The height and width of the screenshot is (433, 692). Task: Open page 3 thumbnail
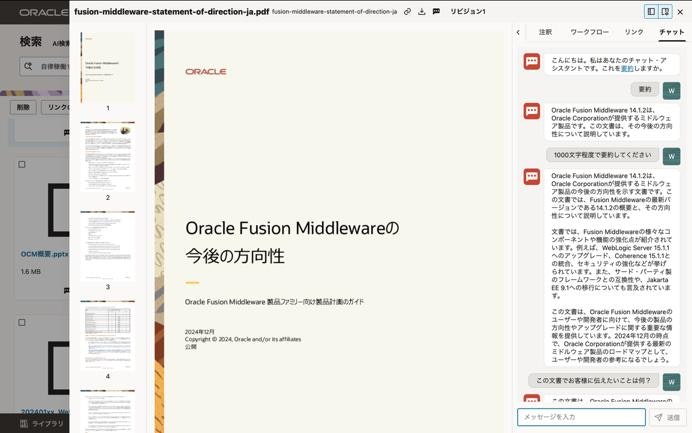tap(108, 246)
